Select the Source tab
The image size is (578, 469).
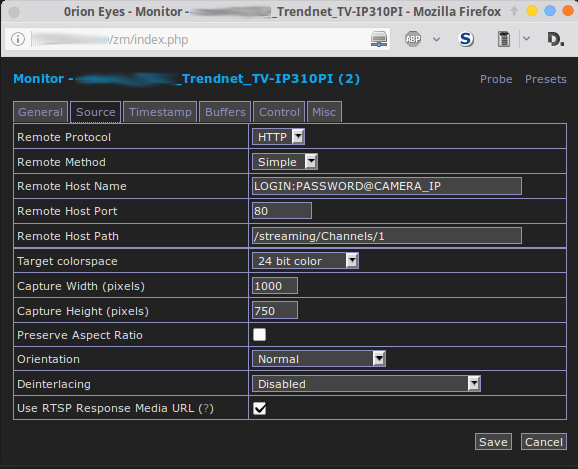[x=95, y=112]
